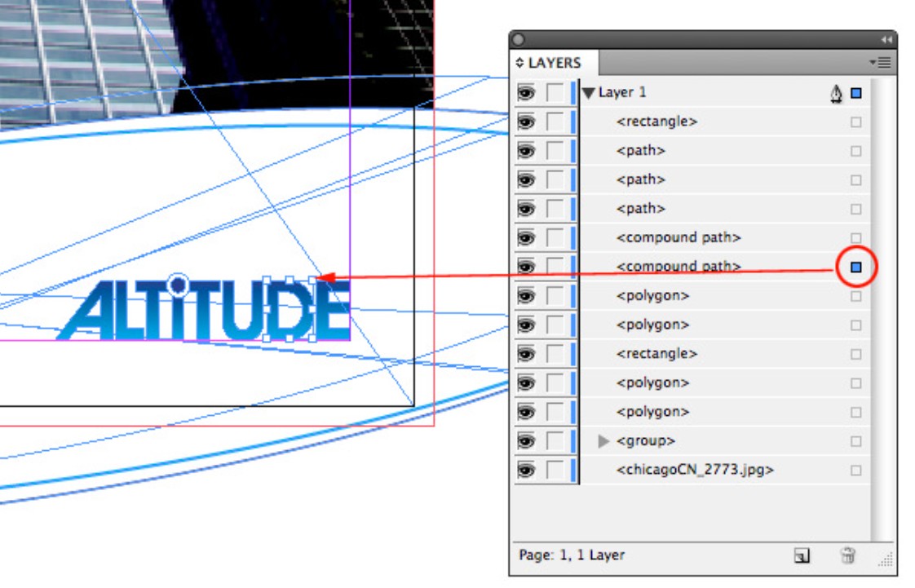Click the selection box for <group> row

(x=855, y=441)
